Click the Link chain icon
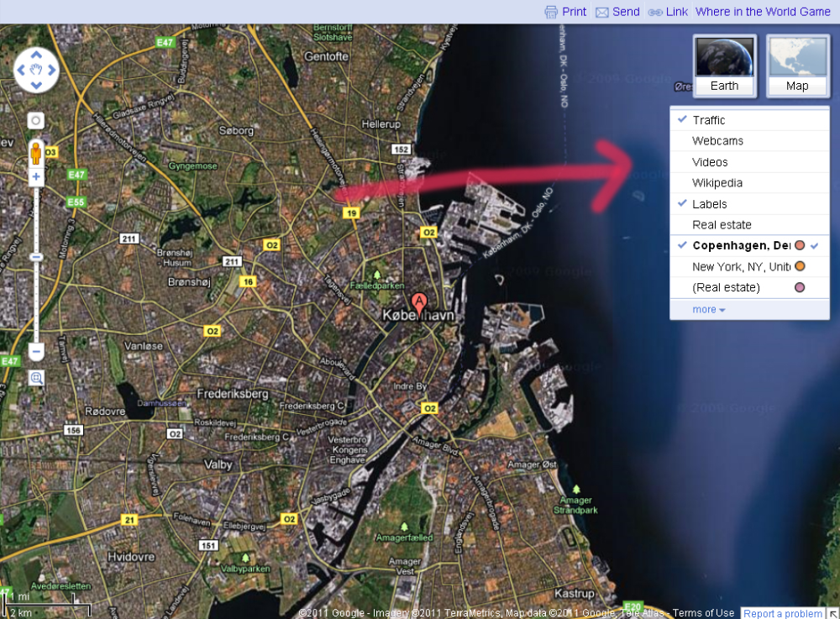Screen dimensions: 840x619 654,13
